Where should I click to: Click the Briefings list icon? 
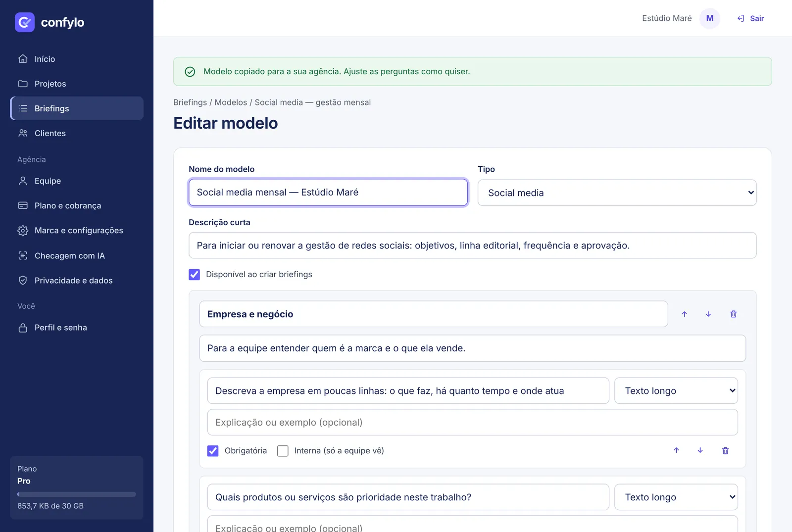pyautogui.click(x=23, y=108)
